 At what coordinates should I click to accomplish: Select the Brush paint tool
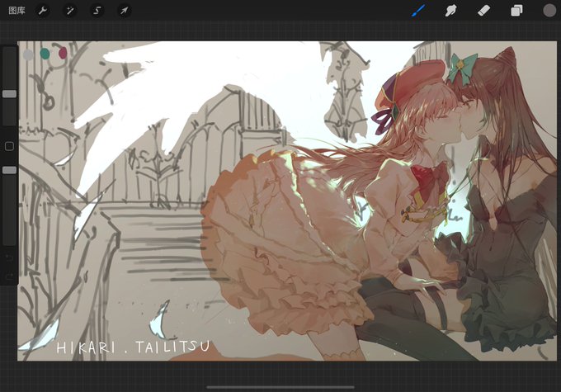pyautogui.click(x=418, y=11)
